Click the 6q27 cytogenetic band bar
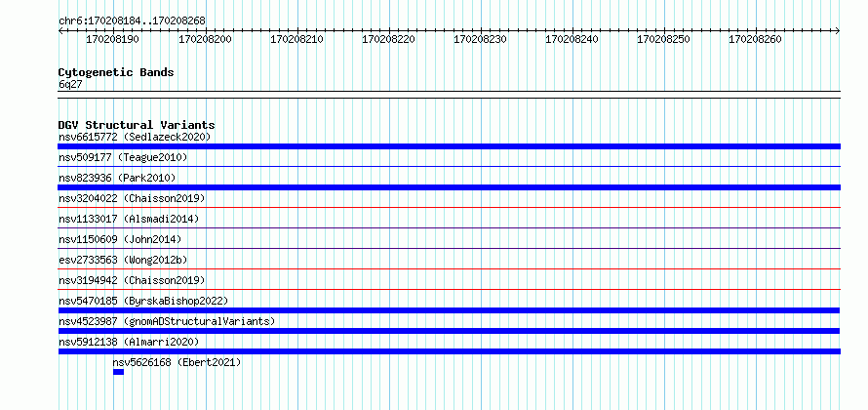Viewport: 868px width, 410px height. (x=449, y=94)
